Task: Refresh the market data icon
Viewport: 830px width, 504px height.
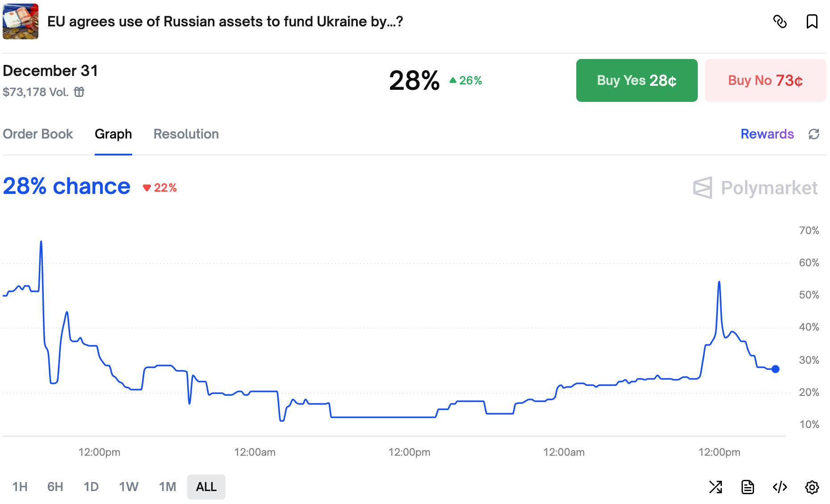Action: (814, 134)
